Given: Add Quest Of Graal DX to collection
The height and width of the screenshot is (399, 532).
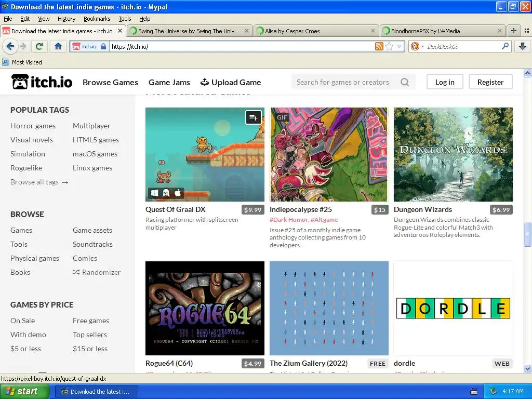Looking at the screenshot, I should click(253, 117).
